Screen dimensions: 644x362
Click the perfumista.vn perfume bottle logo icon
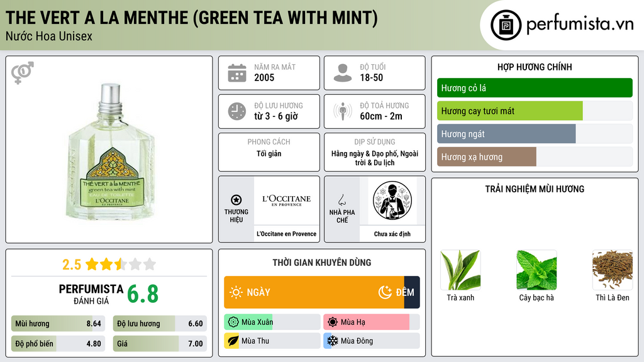click(506, 25)
